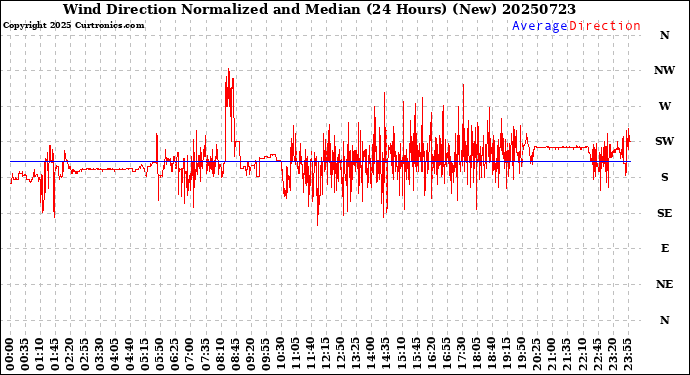This screenshot has height=375, width=690.
Task: Click the NW axis label
Action: 664,70
